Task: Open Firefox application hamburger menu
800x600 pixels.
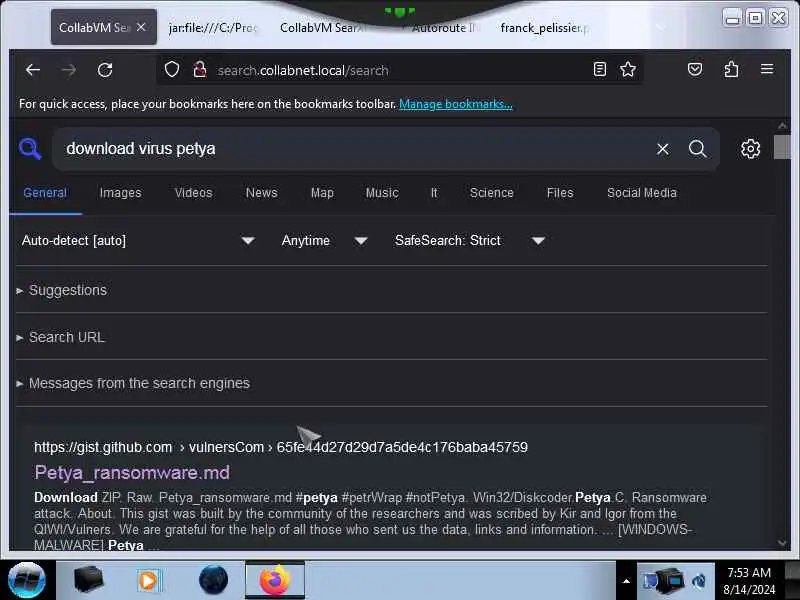Action: (x=767, y=69)
